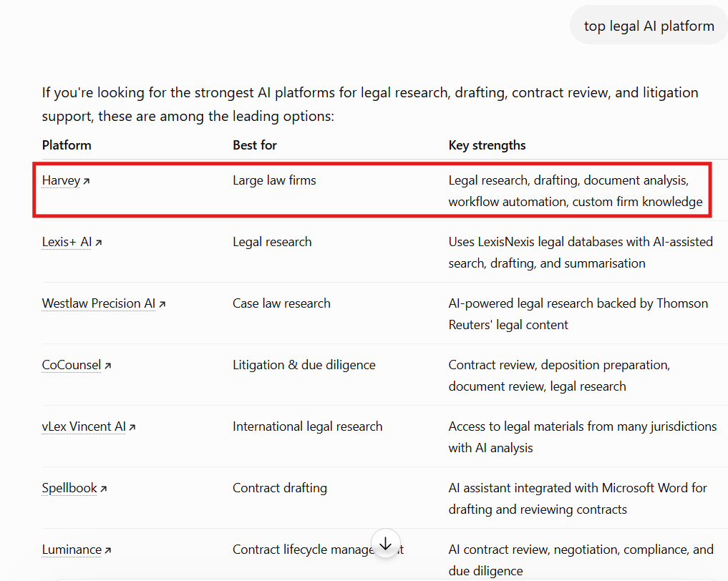728x581 pixels.
Task: Click the 'AI contract review, negotiation' description
Action: (581, 560)
